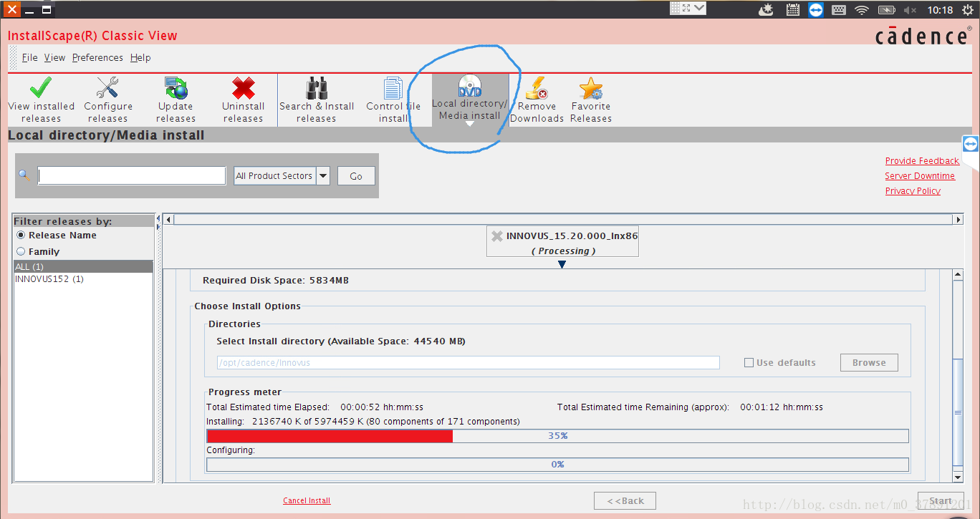The width and height of the screenshot is (980, 519).
Task: Open View installed releases
Action: click(x=41, y=100)
